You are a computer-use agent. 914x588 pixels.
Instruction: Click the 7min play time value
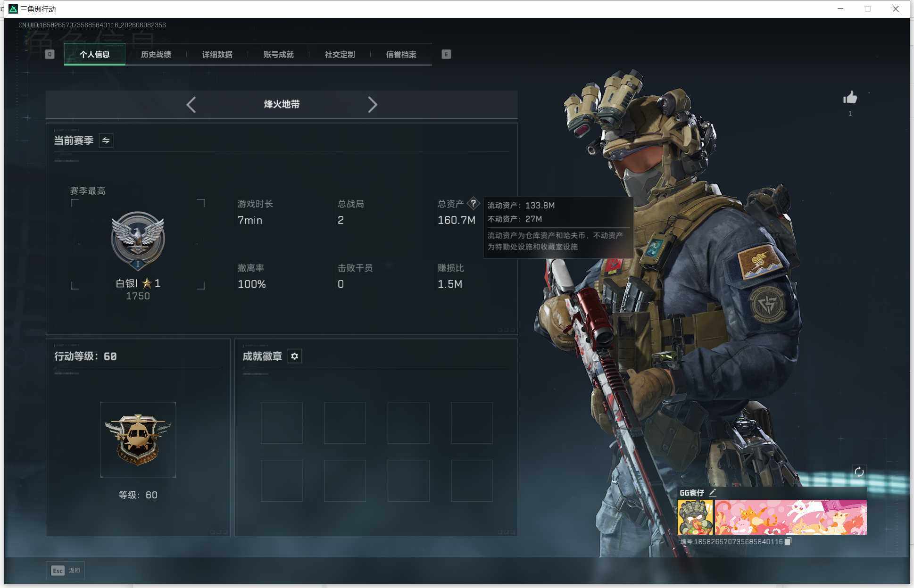[250, 220]
